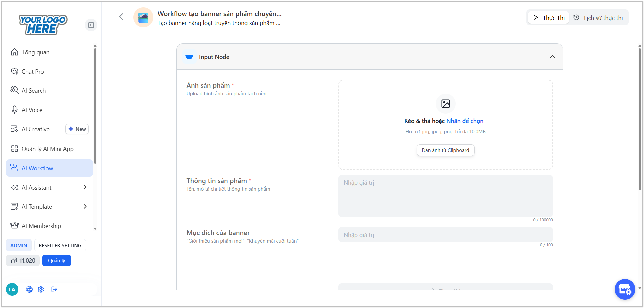Screen dimensions: 644x308
Task: Collapse the Input Node section
Action: point(552,57)
